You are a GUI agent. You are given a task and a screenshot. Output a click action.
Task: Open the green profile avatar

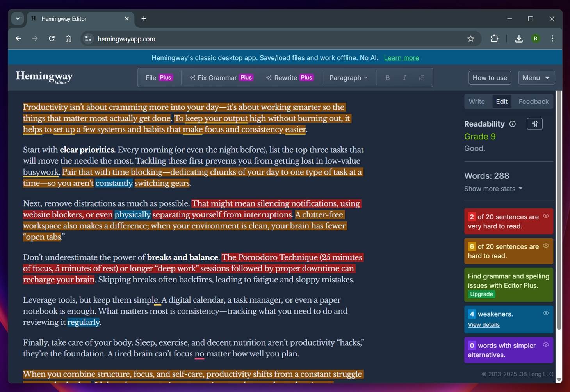(x=536, y=39)
